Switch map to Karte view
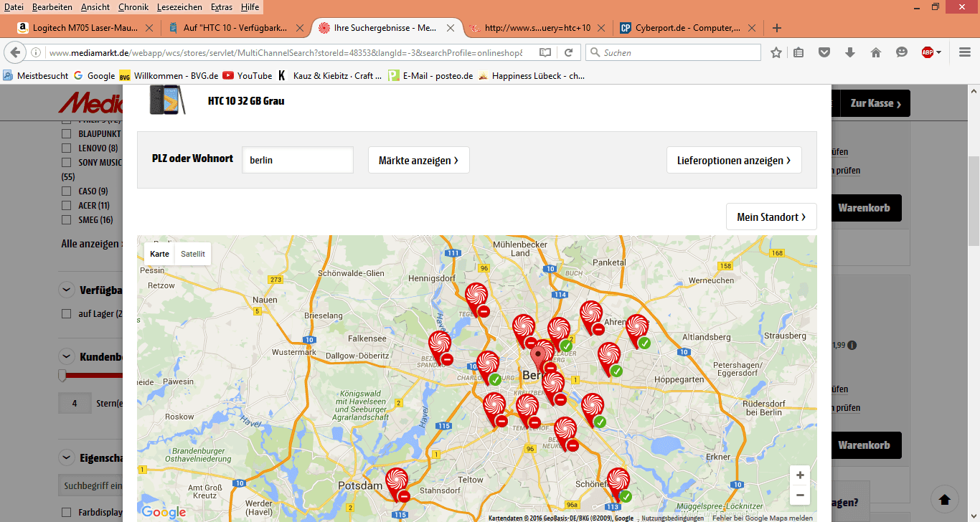This screenshot has width=980, height=522. click(160, 254)
